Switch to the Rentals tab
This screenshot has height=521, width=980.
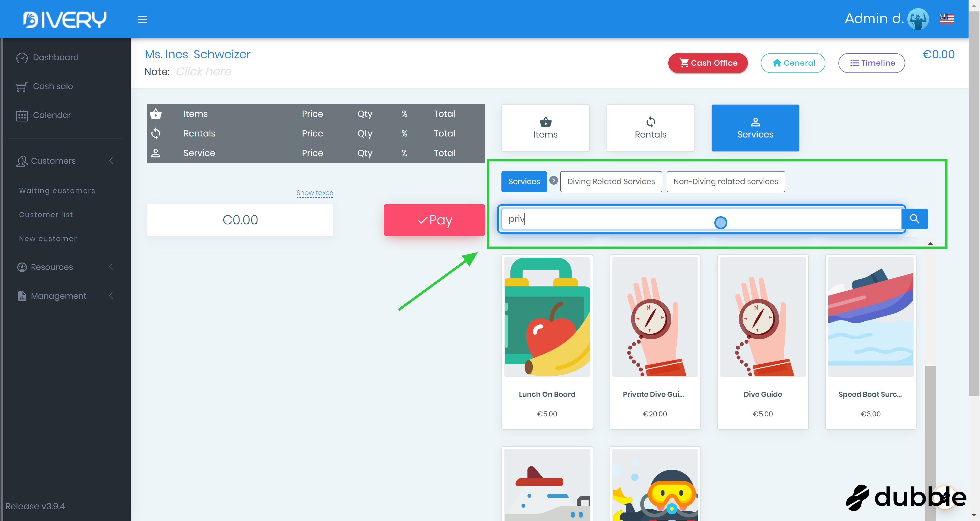(x=650, y=128)
